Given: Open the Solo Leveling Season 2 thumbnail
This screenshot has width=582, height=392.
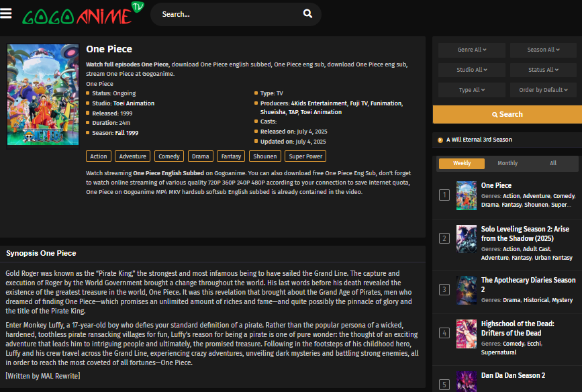Looking at the screenshot, I should tap(466, 239).
